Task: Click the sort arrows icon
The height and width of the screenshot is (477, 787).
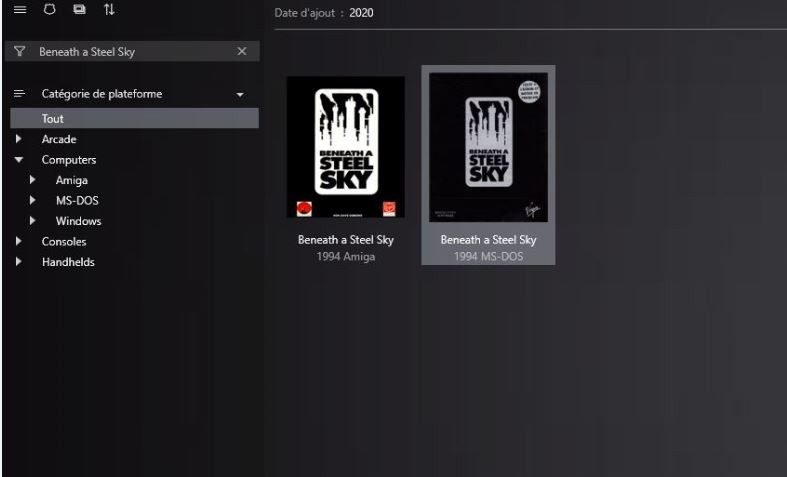Action: click(x=109, y=10)
